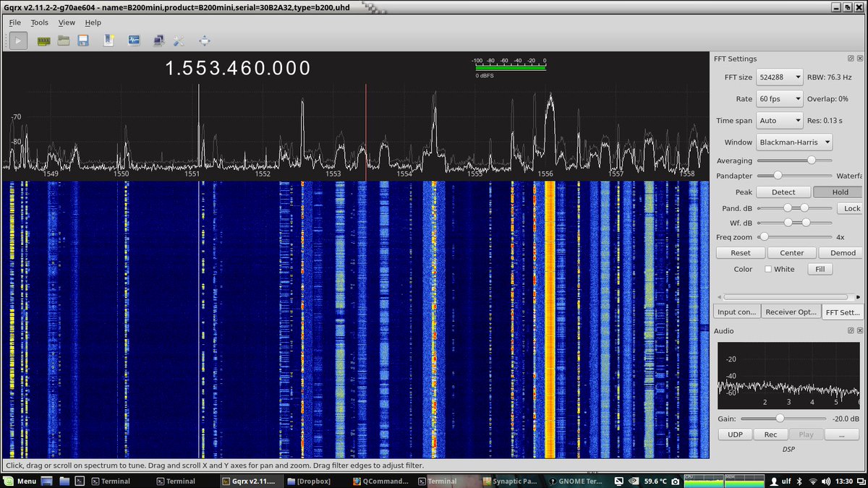Open the Time span Auto dropdown
The height and width of the screenshot is (488, 868).
(x=780, y=121)
